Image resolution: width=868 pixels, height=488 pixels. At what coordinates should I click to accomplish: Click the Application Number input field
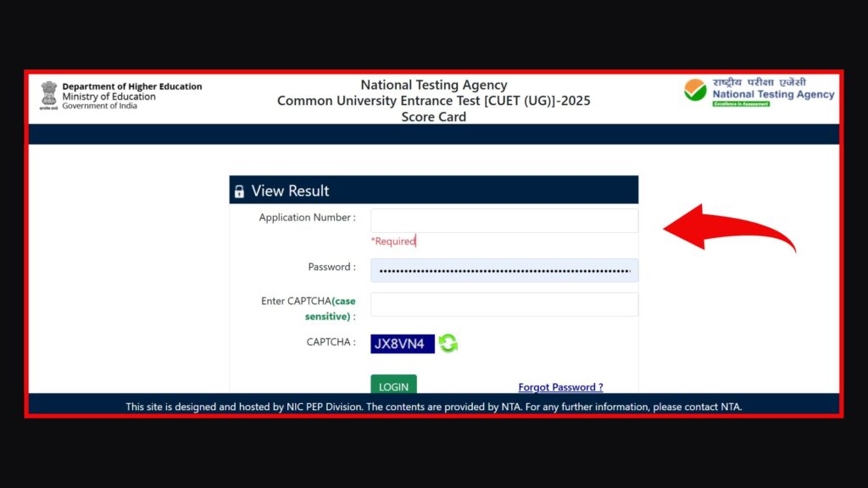pyautogui.click(x=504, y=220)
